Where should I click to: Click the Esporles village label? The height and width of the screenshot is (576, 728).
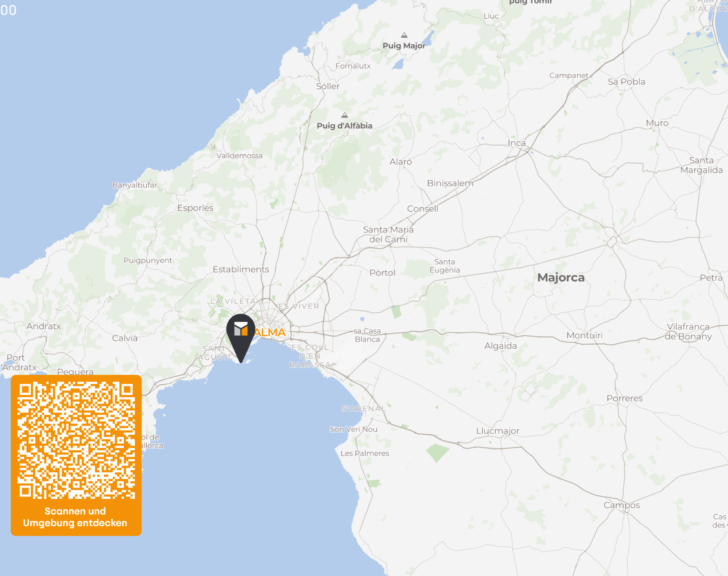[x=195, y=208]
